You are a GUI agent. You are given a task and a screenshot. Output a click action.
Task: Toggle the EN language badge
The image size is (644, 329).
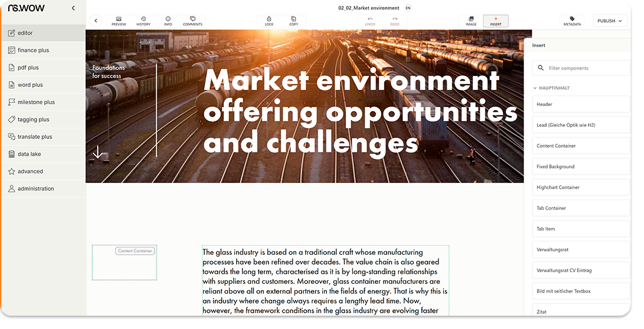[408, 8]
